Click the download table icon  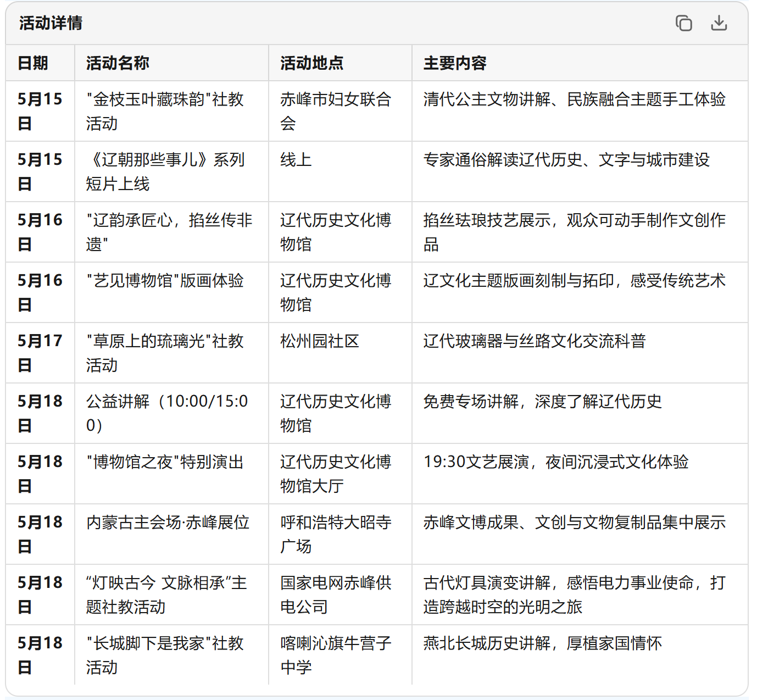point(719,23)
